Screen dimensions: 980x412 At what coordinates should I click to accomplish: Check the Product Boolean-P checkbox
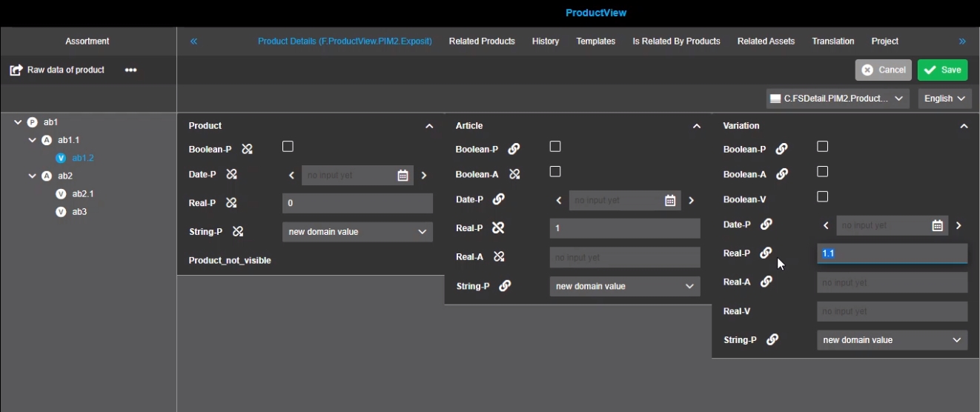[288, 147]
